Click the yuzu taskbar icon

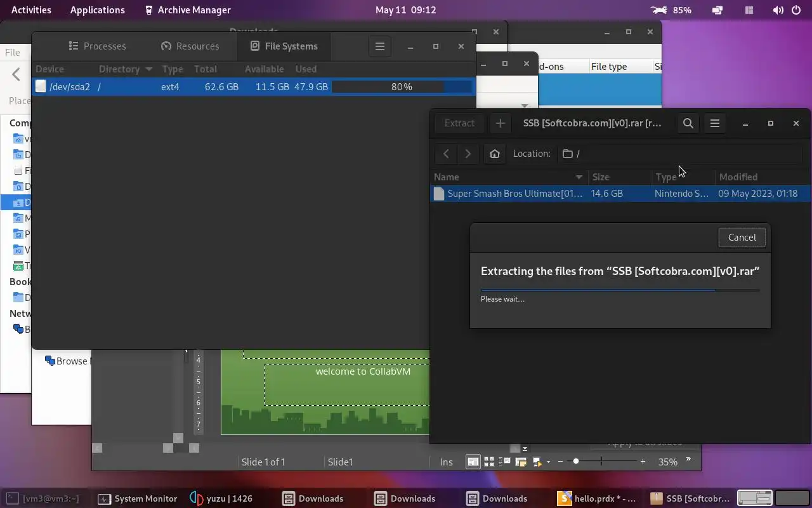(197, 498)
